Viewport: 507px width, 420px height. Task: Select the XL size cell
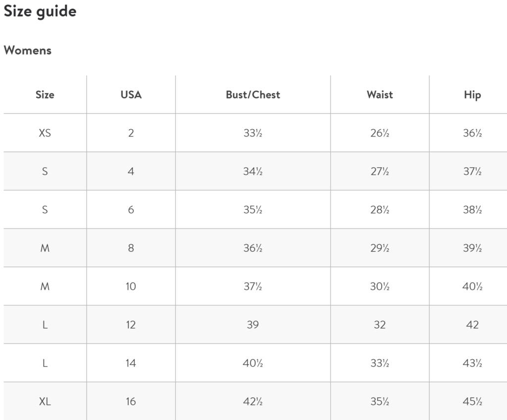pyautogui.click(x=45, y=401)
